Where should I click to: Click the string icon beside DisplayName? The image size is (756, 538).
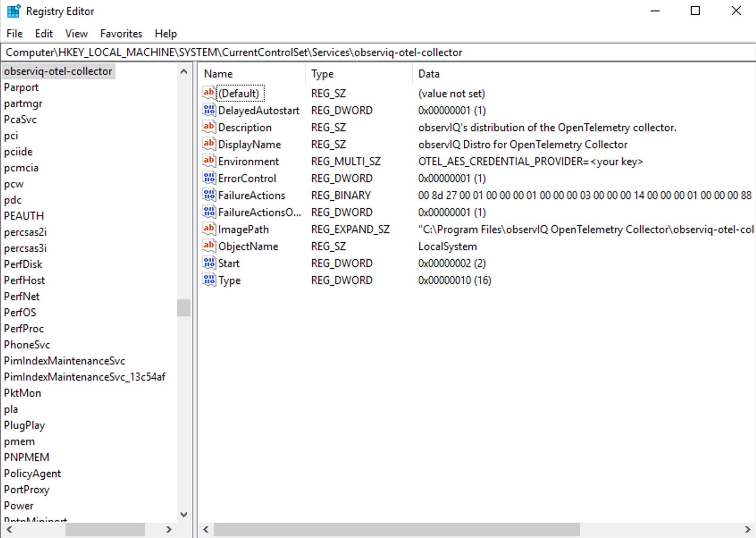pos(208,144)
